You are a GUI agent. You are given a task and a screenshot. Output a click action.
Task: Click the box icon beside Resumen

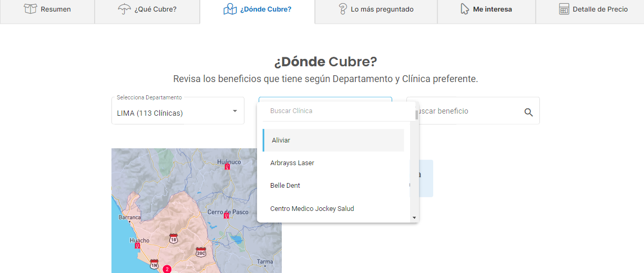[30, 9]
